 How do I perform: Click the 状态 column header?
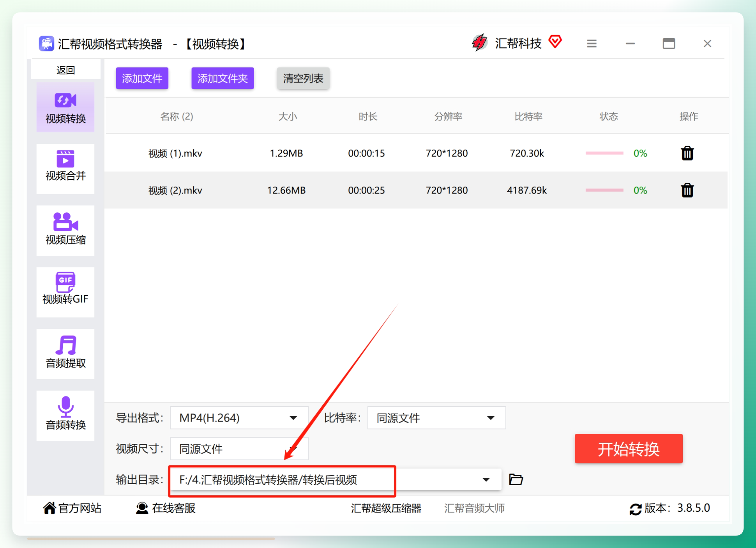609,117
